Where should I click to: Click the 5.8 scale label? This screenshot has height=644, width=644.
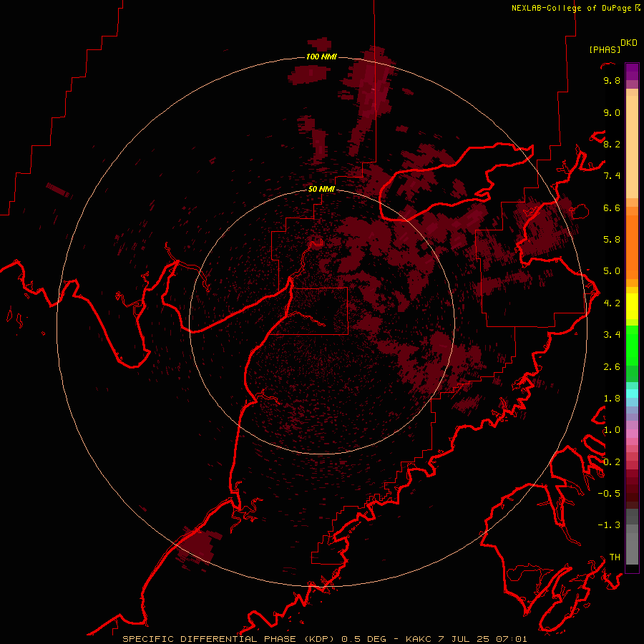[612, 239]
